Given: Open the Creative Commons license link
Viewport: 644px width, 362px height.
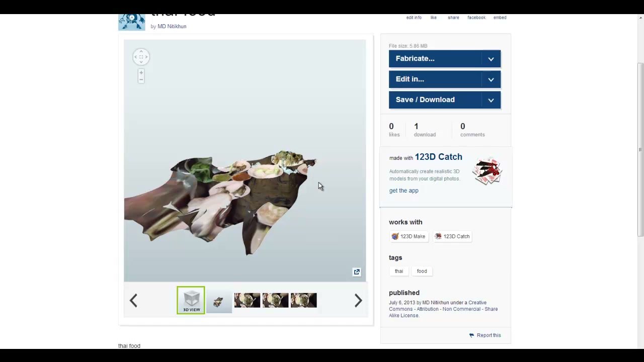Looking at the screenshot, I should tap(443, 309).
